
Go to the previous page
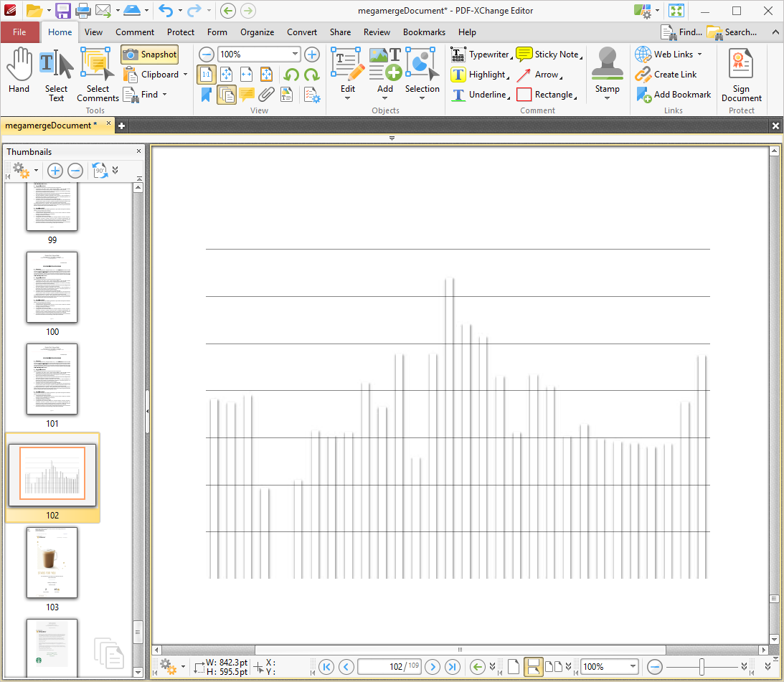(x=346, y=666)
